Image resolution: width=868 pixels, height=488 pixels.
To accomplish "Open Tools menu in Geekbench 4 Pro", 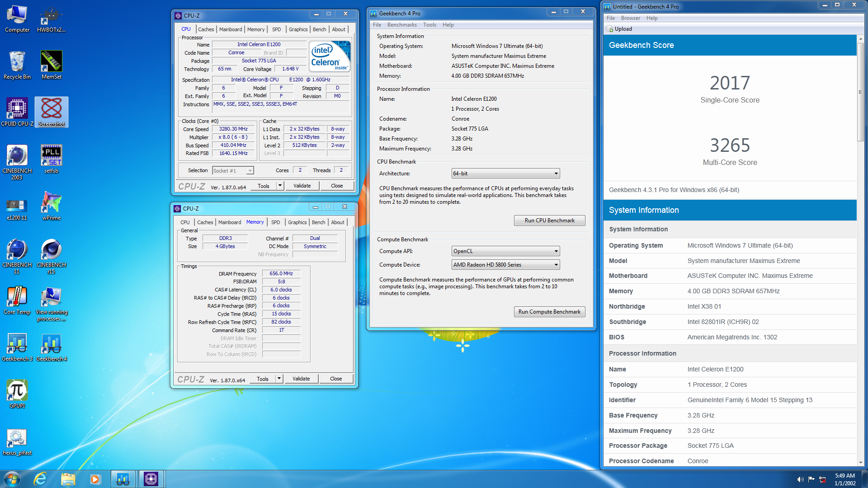I will (429, 25).
